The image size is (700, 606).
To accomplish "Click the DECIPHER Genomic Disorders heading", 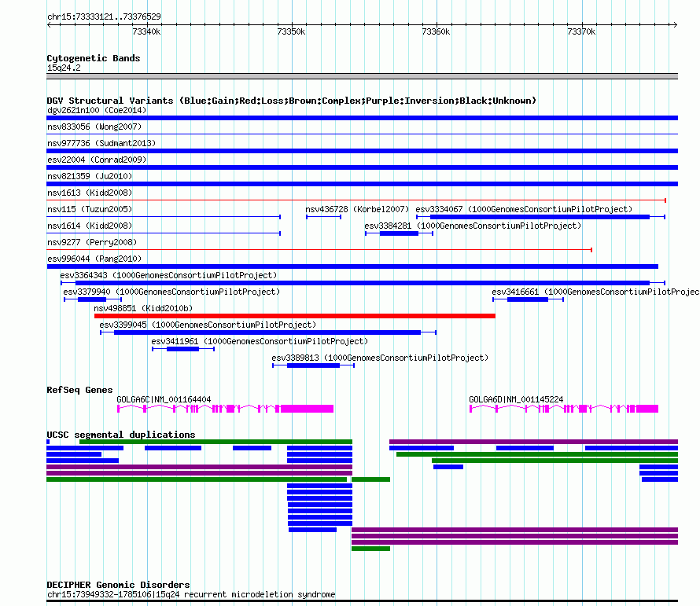I will (x=118, y=585).
